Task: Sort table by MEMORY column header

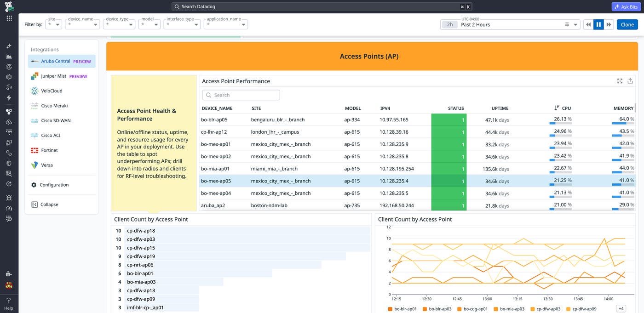Action: (623, 108)
